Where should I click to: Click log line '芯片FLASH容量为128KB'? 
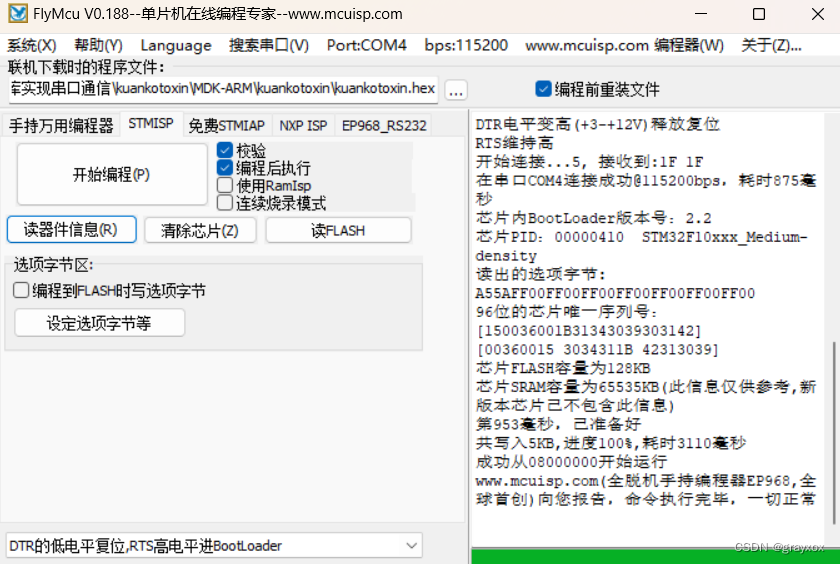click(562, 368)
